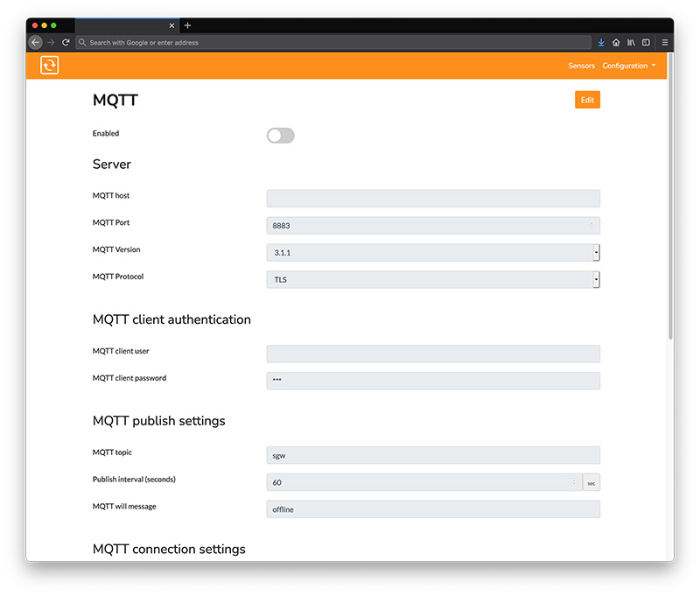Image resolution: width=700 pixels, height=596 pixels.
Task: Click the MQTT Port field
Action: (x=433, y=226)
